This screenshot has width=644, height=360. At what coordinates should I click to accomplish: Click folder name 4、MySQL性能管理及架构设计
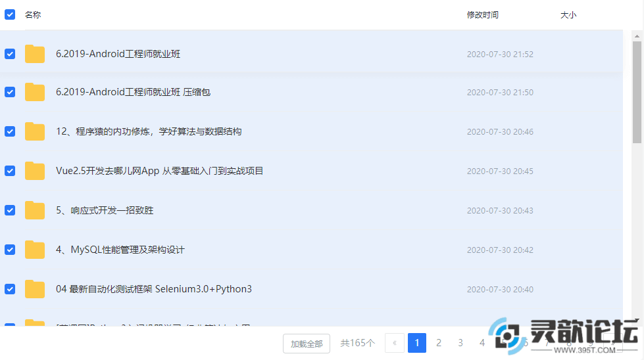tap(120, 250)
